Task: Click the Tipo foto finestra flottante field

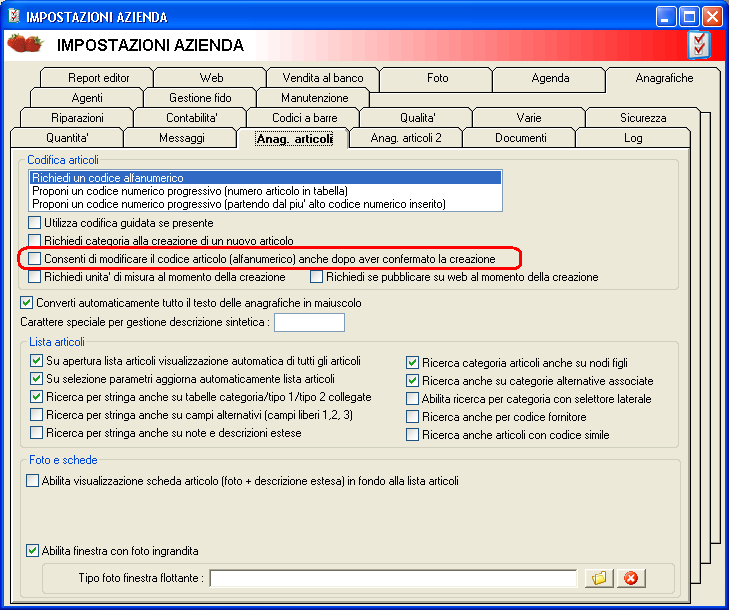Action: (x=393, y=578)
